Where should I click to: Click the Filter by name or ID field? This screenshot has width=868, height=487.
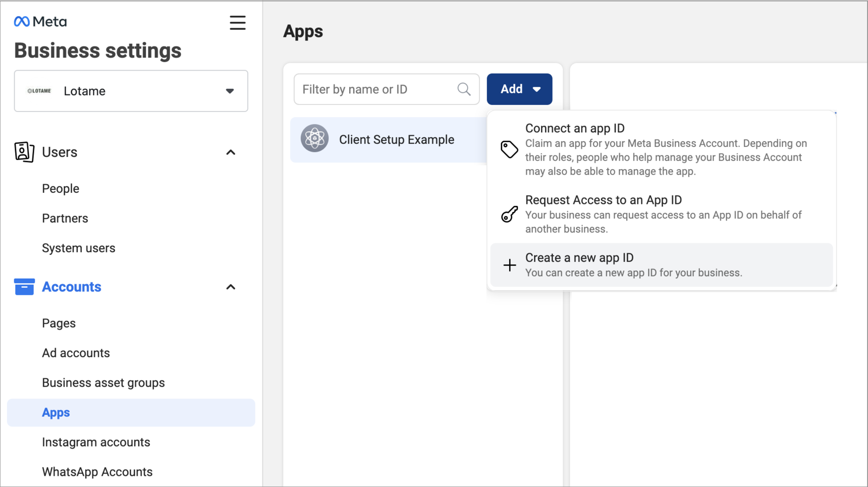[376, 89]
